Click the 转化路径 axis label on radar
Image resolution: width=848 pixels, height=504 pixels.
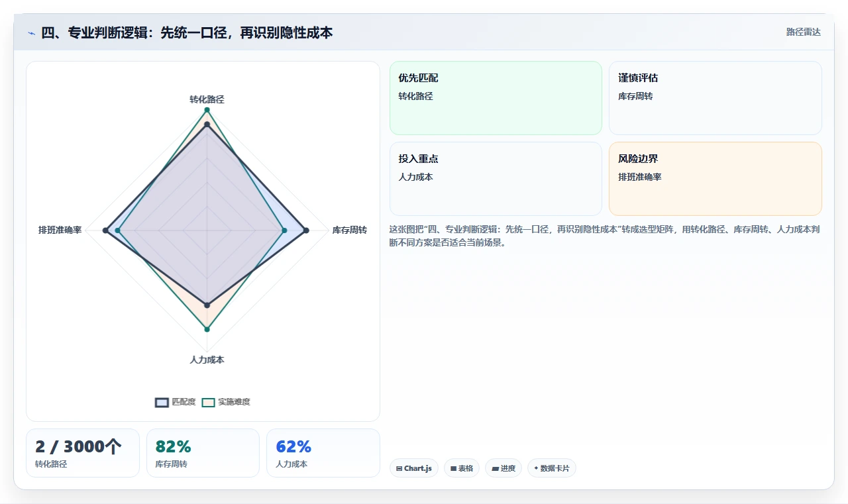coord(207,99)
